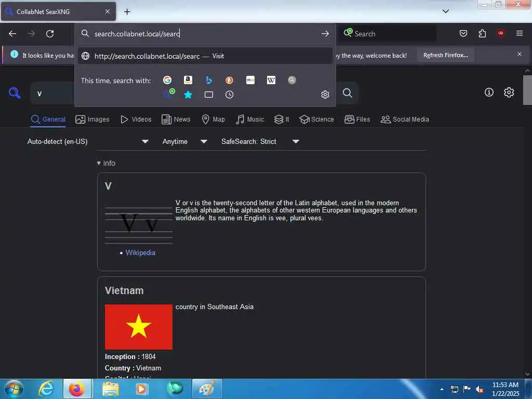This screenshot has width=532, height=399.
Task: Open Paint from the taskbar
Action: (x=207, y=389)
